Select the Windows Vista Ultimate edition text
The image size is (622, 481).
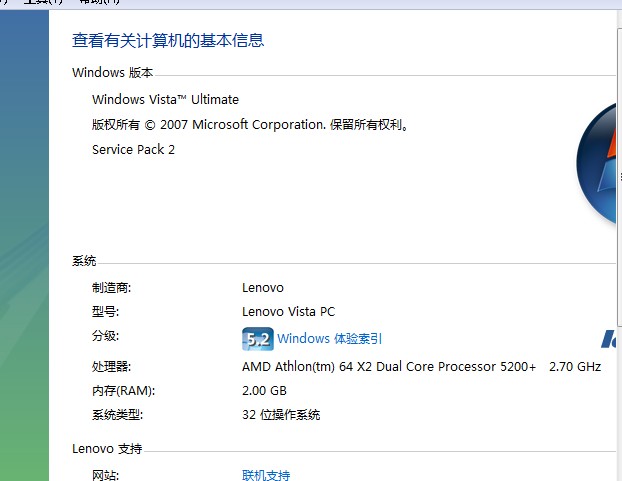tap(165, 99)
